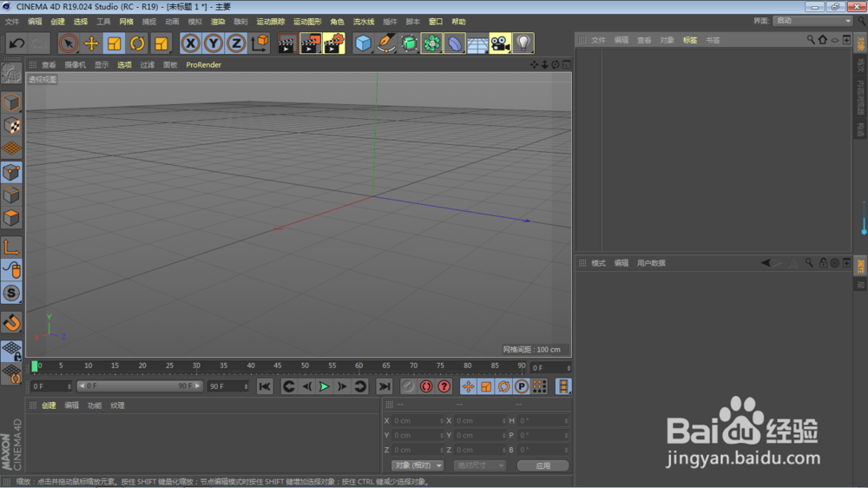This screenshot has height=488, width=868.
Task: Toggle Y axis lock
Action: (x=214, y=43)
